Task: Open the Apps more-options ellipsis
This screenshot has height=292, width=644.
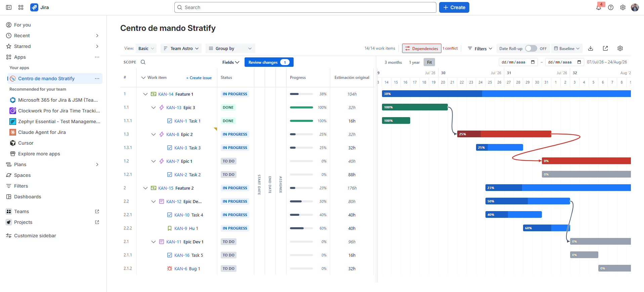Action: (97, 57)
